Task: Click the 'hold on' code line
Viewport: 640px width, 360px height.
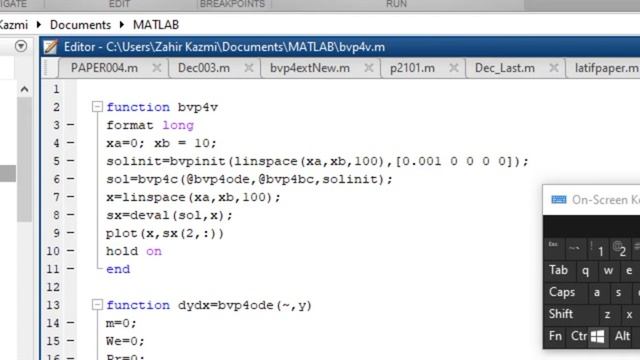Action: (x=134, y=251)
